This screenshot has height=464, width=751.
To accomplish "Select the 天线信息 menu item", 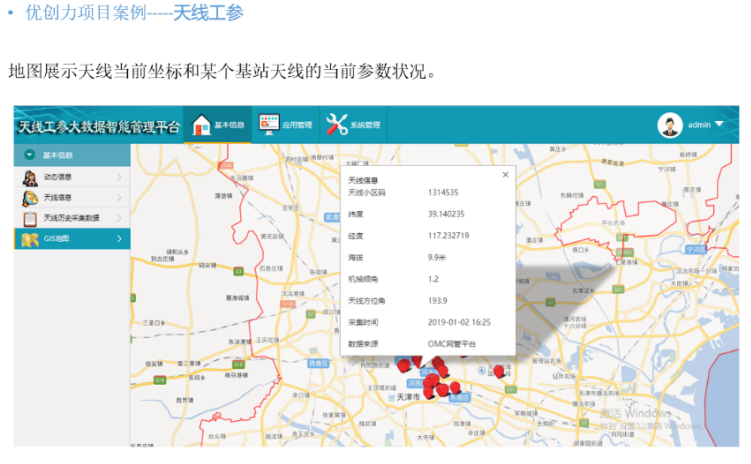I will tap(72, 197).
